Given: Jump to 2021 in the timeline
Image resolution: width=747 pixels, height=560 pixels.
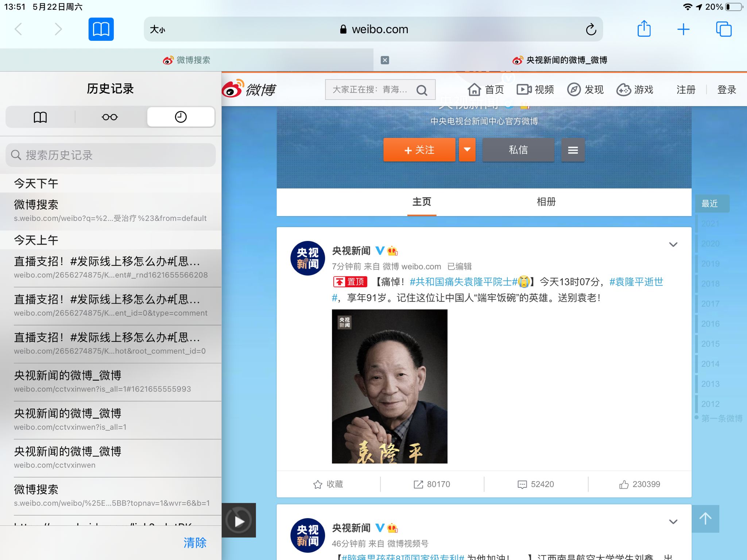Looking at the screenshot, I should click(710, 223).
